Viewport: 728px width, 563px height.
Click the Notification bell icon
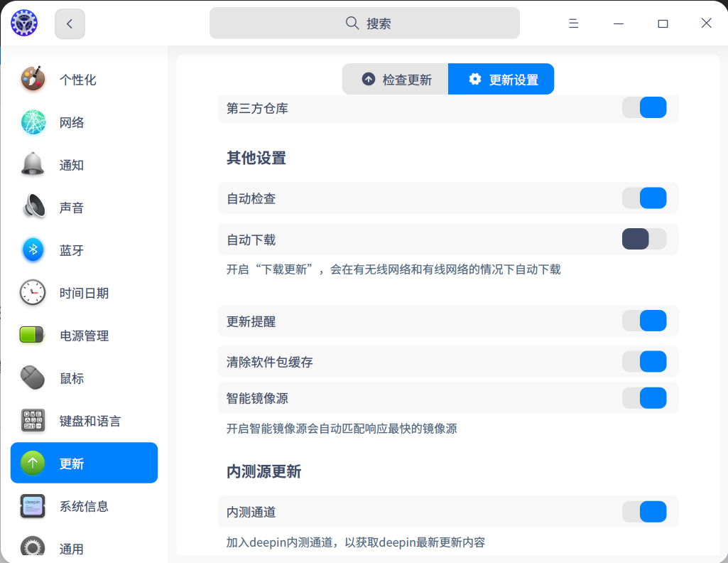[x=33, y=165]
